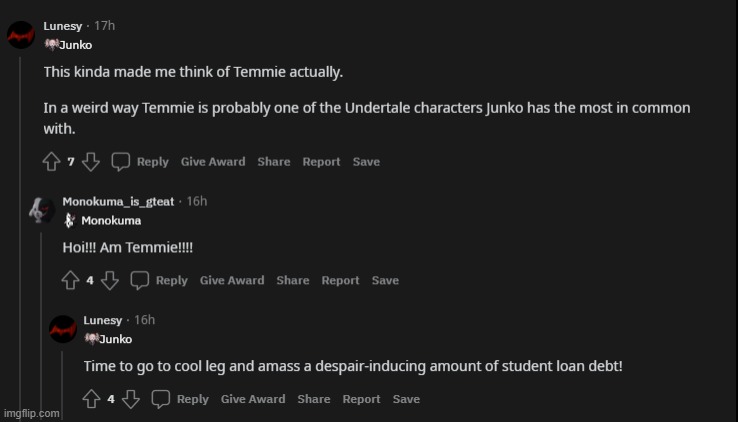Save Lunesy's top comment
Screen dimensions: 738x422
point(366,162)
